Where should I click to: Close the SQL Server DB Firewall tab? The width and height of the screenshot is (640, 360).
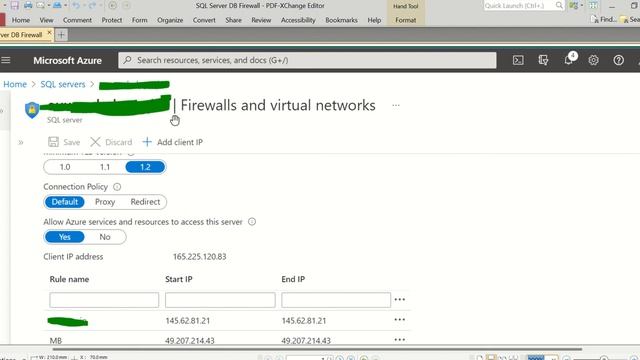[49, 33]
